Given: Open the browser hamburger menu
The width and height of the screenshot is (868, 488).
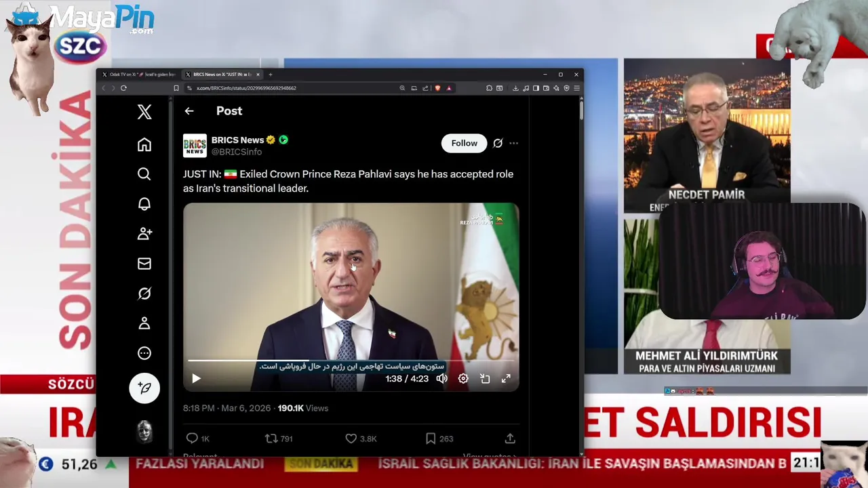Looking at the screenshot, I should tap(576, 88).
